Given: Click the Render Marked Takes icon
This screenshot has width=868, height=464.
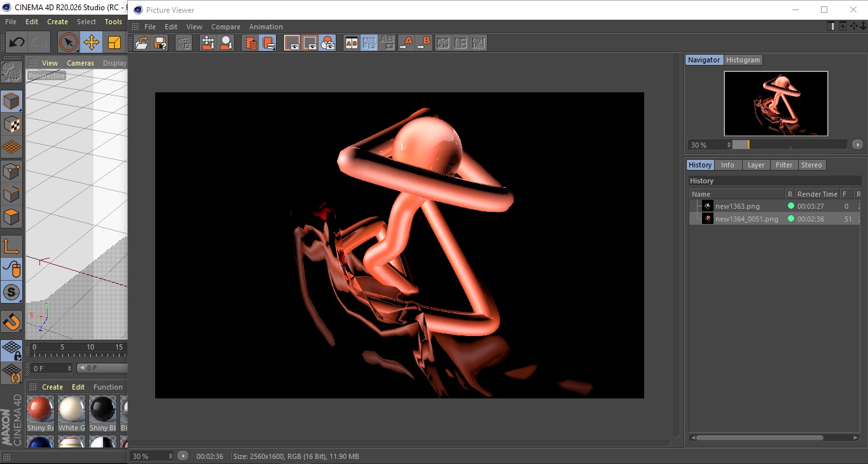Looking at the screenshot, I should tap(226, 43).
